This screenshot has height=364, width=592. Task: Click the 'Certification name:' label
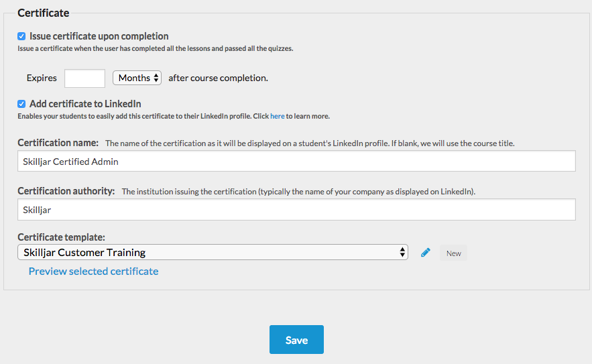coord(58,143)
